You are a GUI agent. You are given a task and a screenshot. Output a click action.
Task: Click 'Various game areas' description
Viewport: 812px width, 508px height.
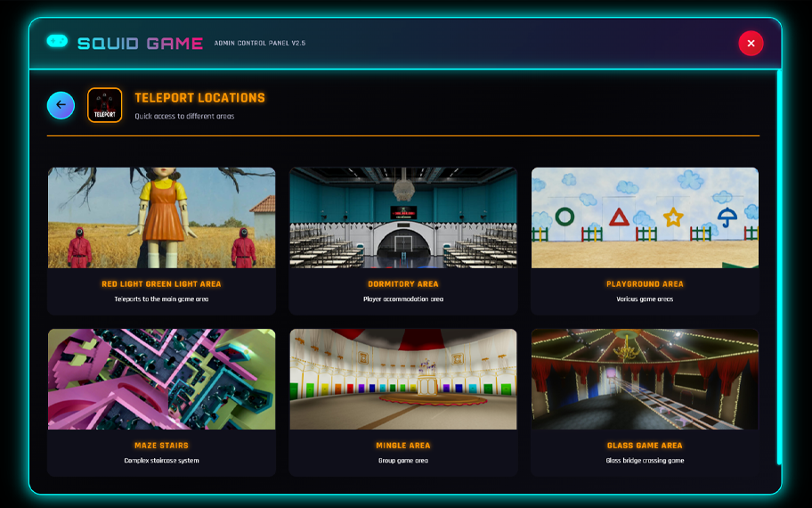point(645,299)
